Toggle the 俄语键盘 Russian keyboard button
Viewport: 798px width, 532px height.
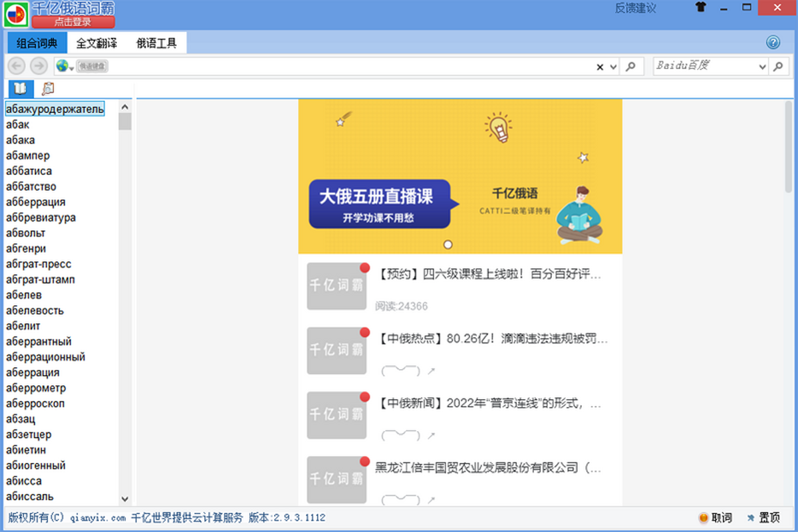[93, 66]
